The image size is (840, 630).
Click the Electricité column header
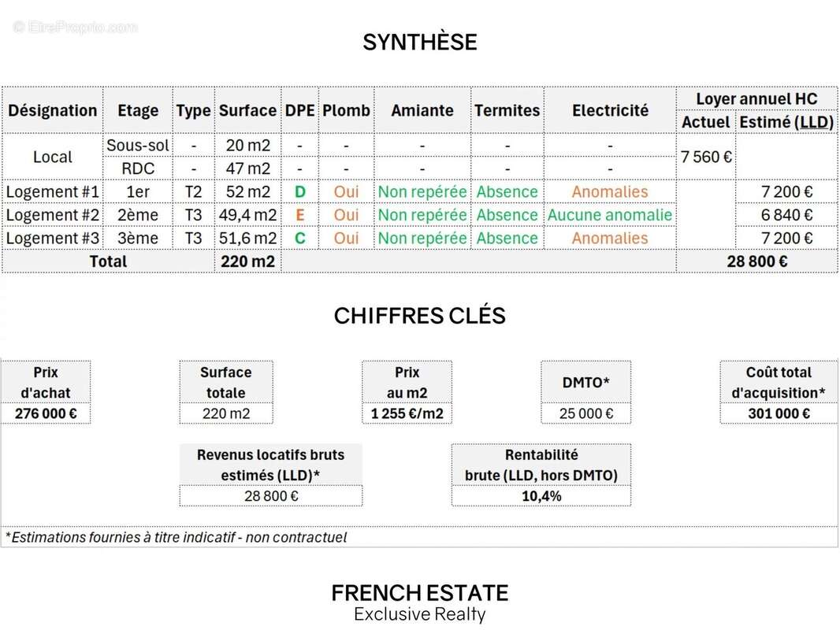[610, 110]
